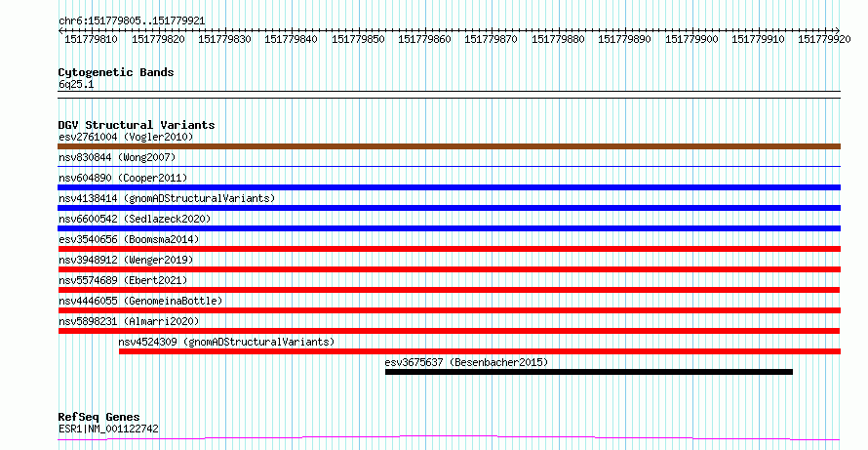This screenshot has width=868, height=450.
Task: Click the nsv604890 (Cooper2011) blue bar
Action: 449,187
